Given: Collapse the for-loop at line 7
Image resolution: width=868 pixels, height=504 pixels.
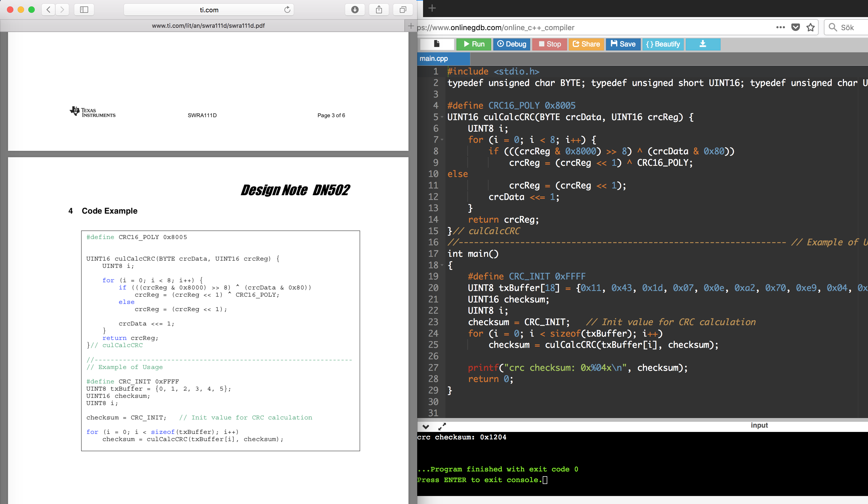Looking at the screenshot, I should [442, 140].
